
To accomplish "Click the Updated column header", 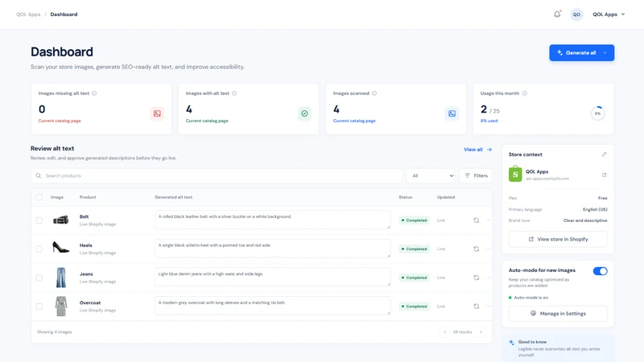I will (x=446, y=197).
